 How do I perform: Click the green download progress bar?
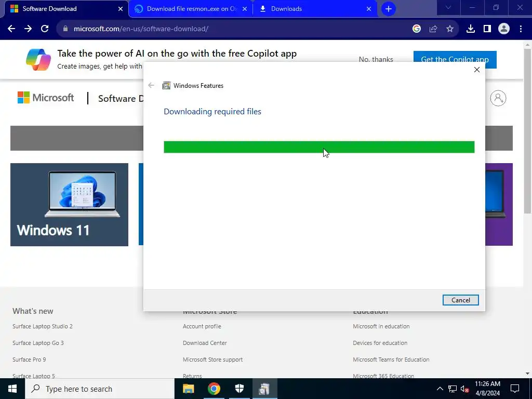(x=319, y=147)
